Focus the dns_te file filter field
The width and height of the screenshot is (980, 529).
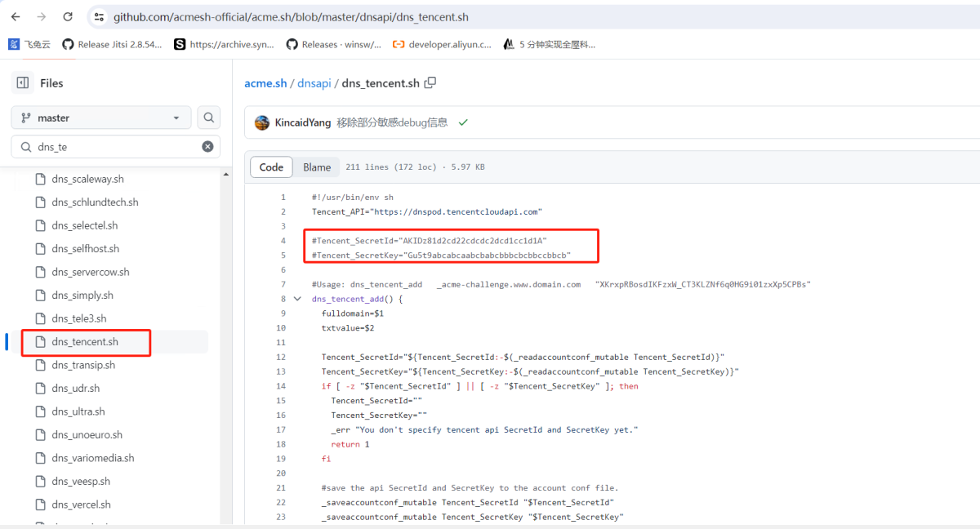(116, 147)
